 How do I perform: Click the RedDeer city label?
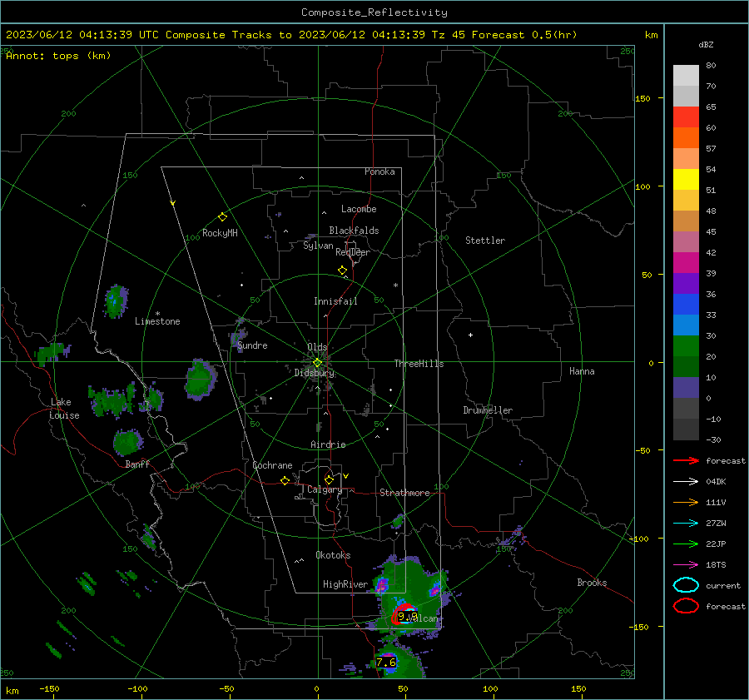pyautogui.click(x=353, y=252)
